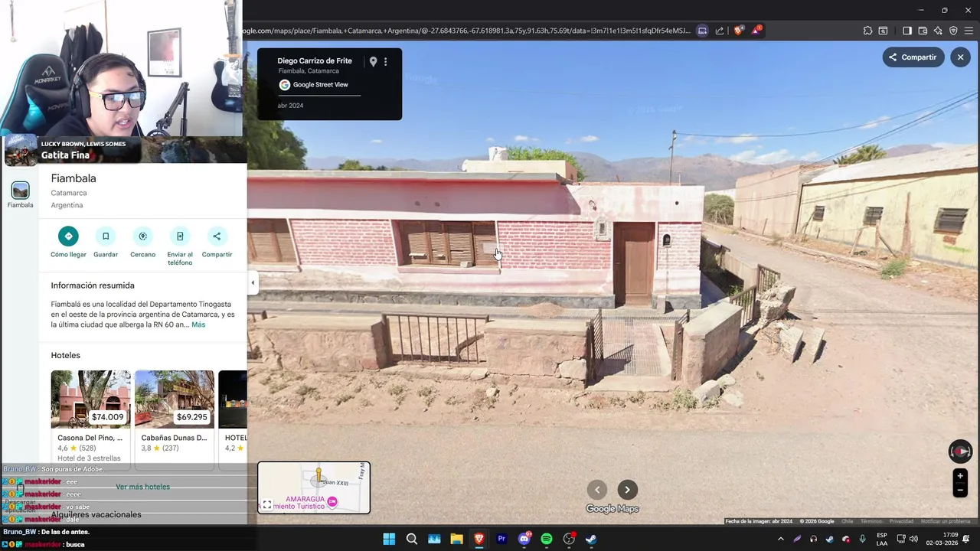
Task: Search nearby with the Cercano icon
Action: pos(142,236)
